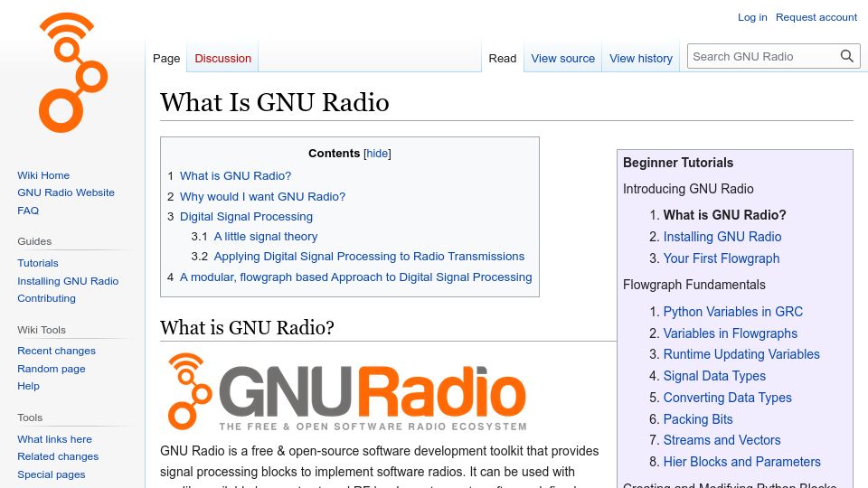Viewport: 868px width, 488px height.
Task: Go to Wiki Home
Action: 43,175
